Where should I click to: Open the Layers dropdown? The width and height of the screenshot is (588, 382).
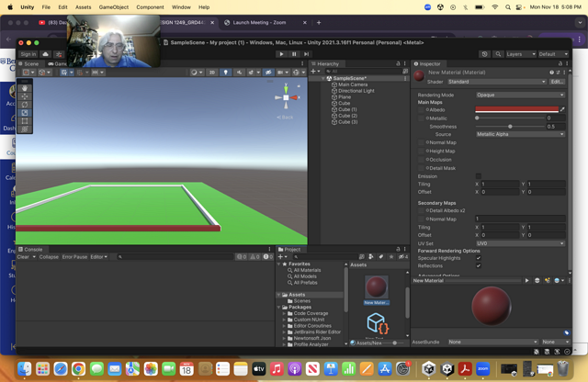521,54
